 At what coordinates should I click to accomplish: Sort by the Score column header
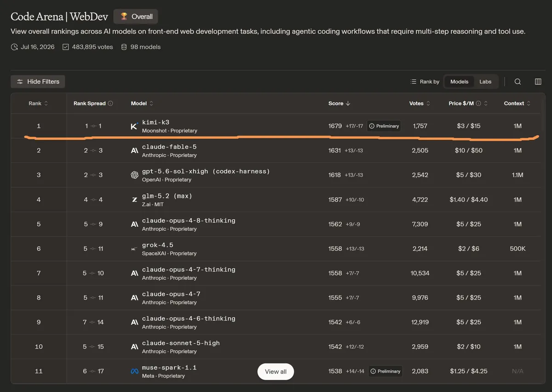tap(339, 103)
